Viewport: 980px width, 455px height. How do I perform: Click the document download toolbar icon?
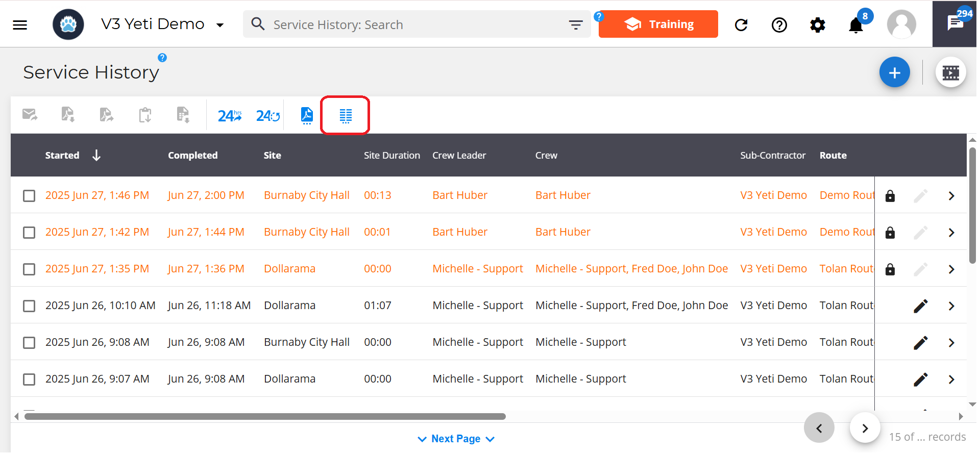tap(68, 115)
